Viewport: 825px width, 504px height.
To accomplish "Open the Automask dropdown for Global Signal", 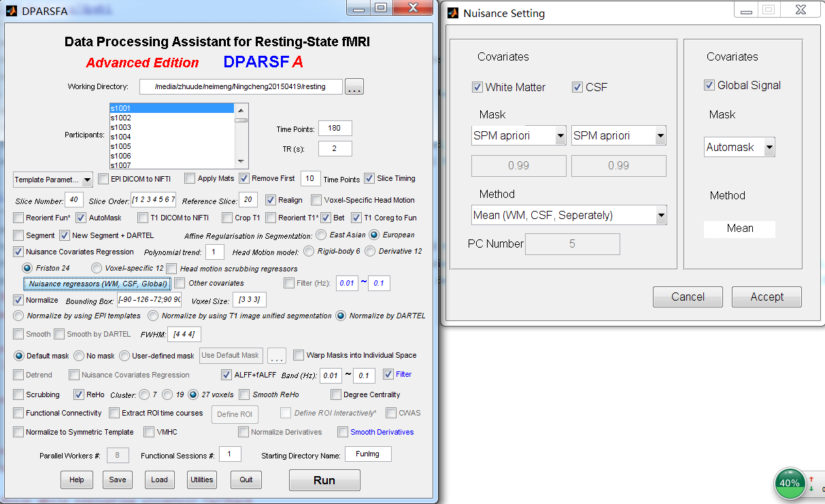I will 739,147.
